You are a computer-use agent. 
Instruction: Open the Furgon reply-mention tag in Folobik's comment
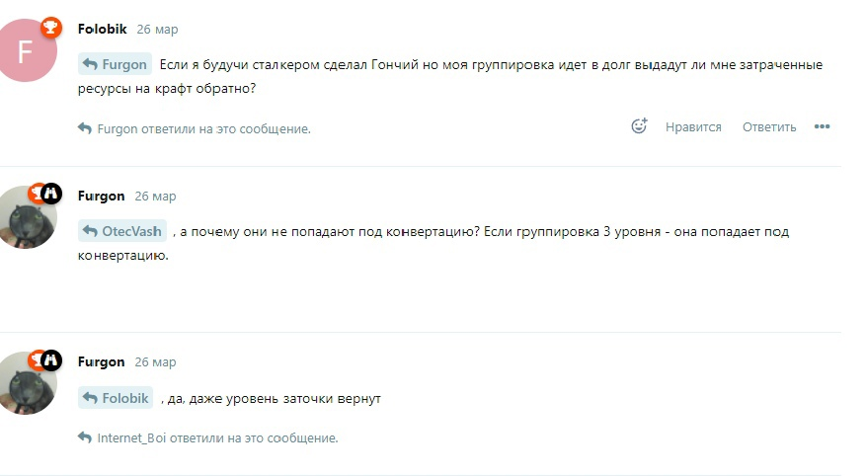pos(115,64)
